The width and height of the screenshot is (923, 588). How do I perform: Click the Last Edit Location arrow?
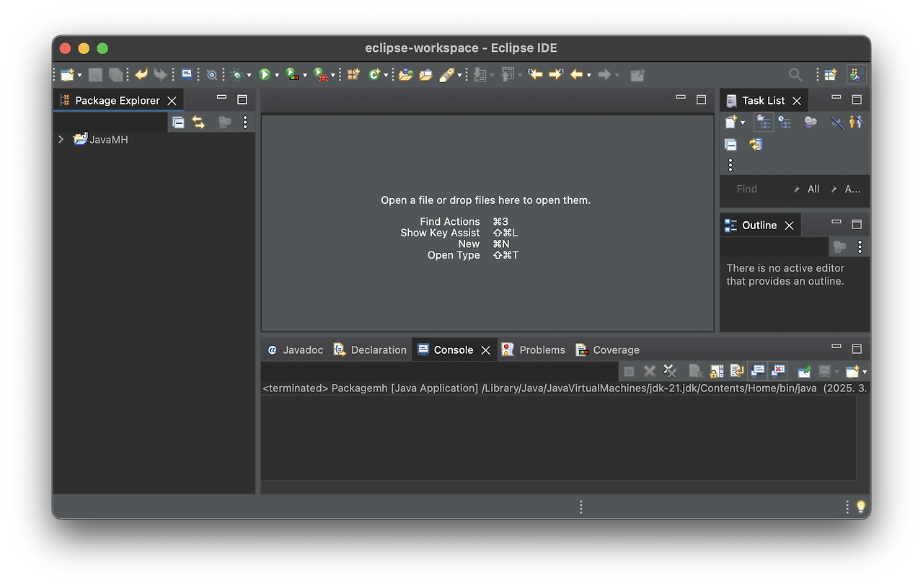pyautogui.click(x=535, y=74)
